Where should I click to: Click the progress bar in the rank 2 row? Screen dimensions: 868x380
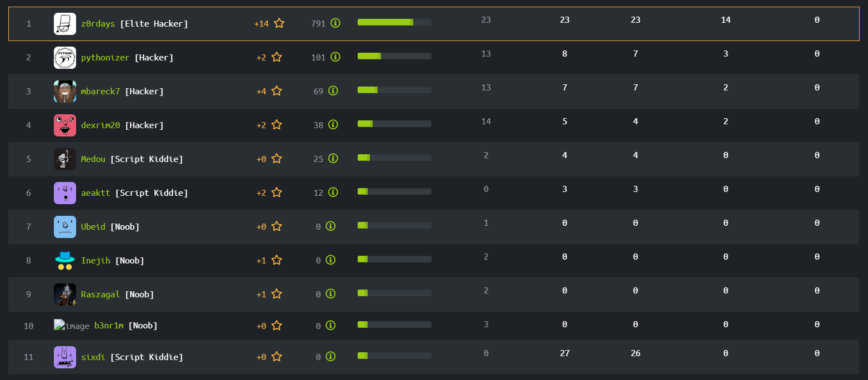point(394,56)
